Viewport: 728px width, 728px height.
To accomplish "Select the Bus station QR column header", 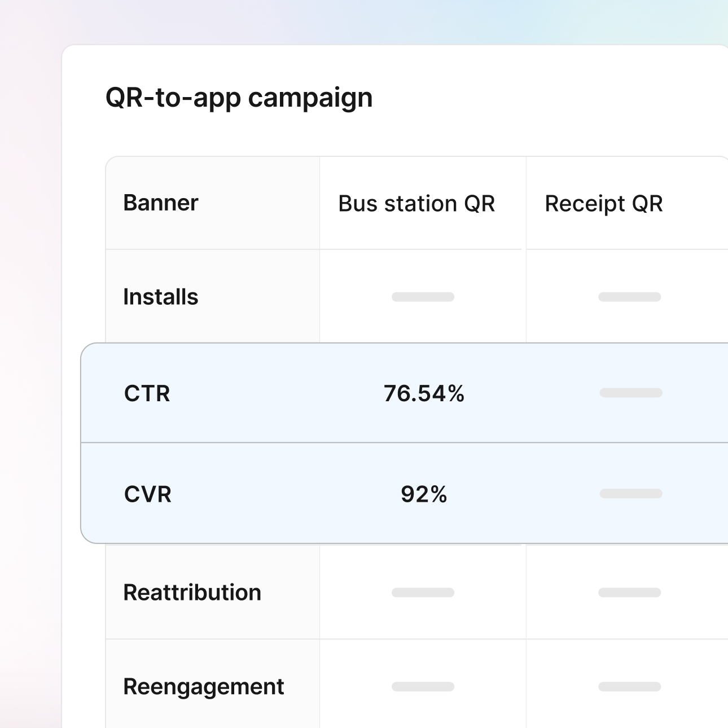I will (x=416, y=203).
